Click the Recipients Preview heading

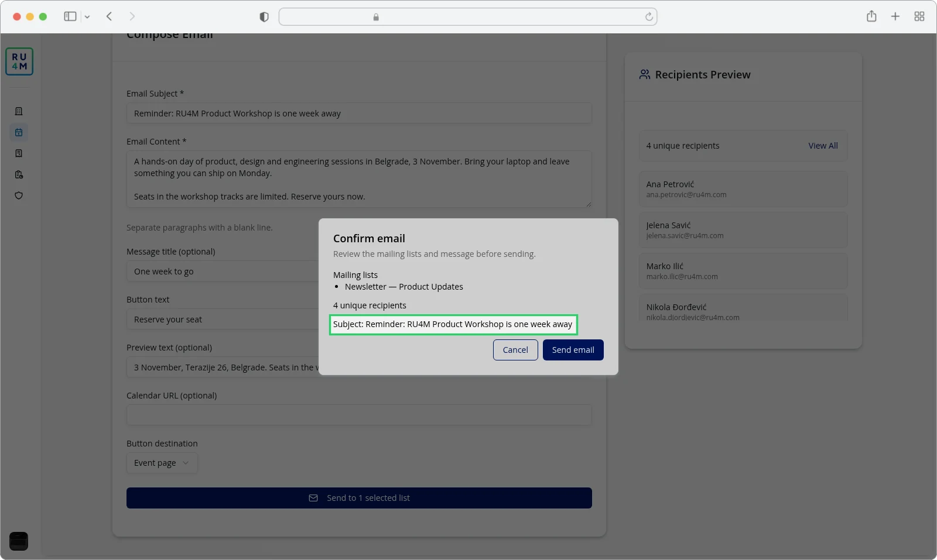703,74
